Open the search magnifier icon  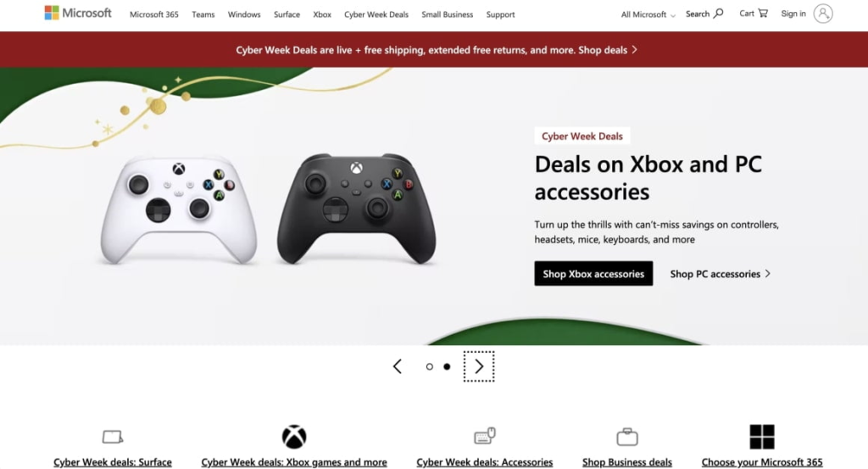pyautogui.click(x=718, y=14)
